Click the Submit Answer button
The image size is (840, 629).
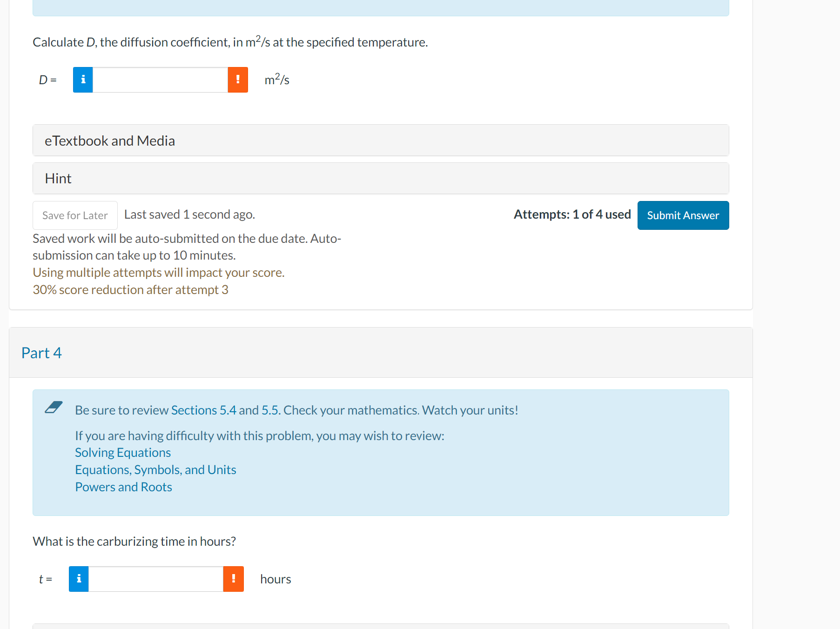tap(683, 215)
